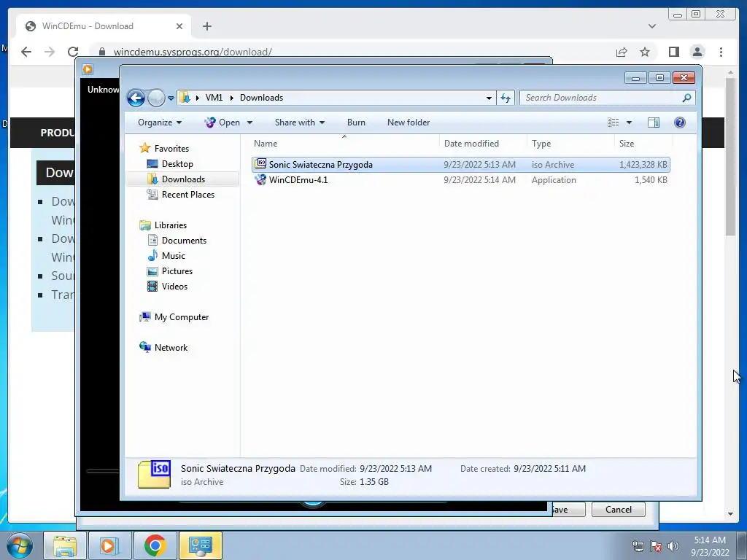Expand Chrome tab search chevron

coord(651,26)
